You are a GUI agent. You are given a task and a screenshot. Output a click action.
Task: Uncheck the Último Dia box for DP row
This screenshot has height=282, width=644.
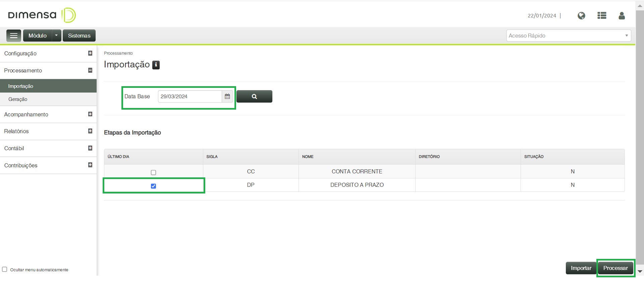pos(154,186)
